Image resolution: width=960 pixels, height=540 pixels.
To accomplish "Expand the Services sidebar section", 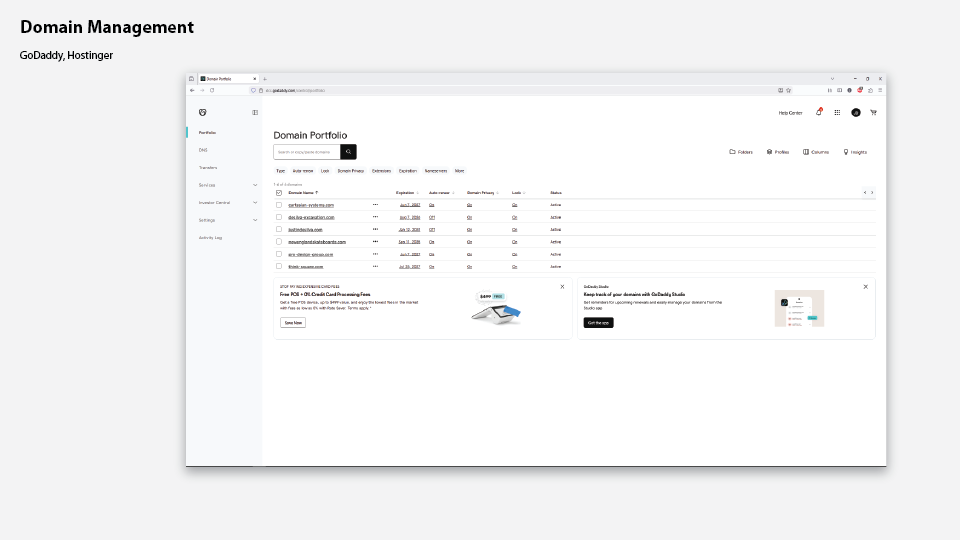I will coord(254,185).
